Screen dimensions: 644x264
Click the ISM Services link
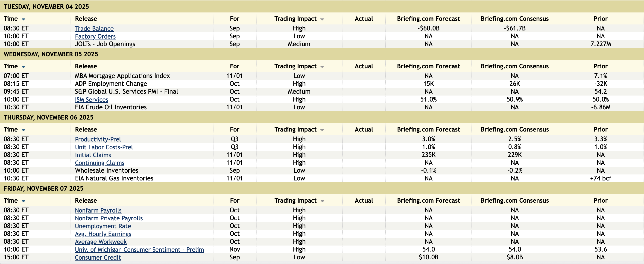tap(91, 99)
